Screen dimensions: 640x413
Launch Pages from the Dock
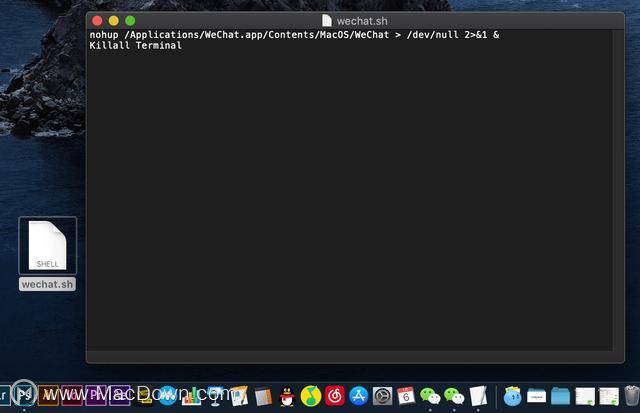(x=239, y=396)
